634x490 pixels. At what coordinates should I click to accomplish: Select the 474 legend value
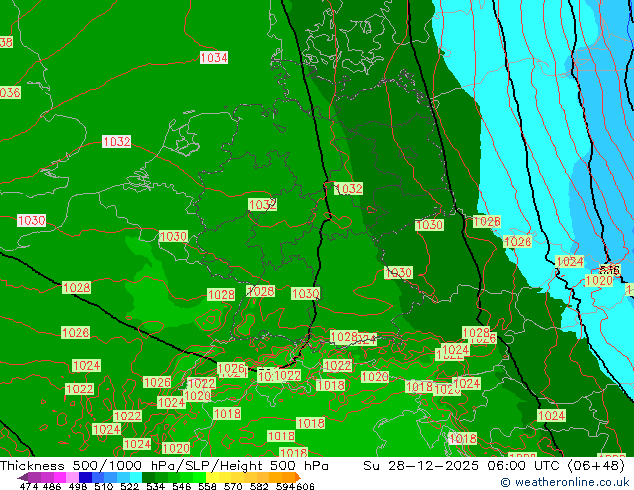(x=29, y=486)
